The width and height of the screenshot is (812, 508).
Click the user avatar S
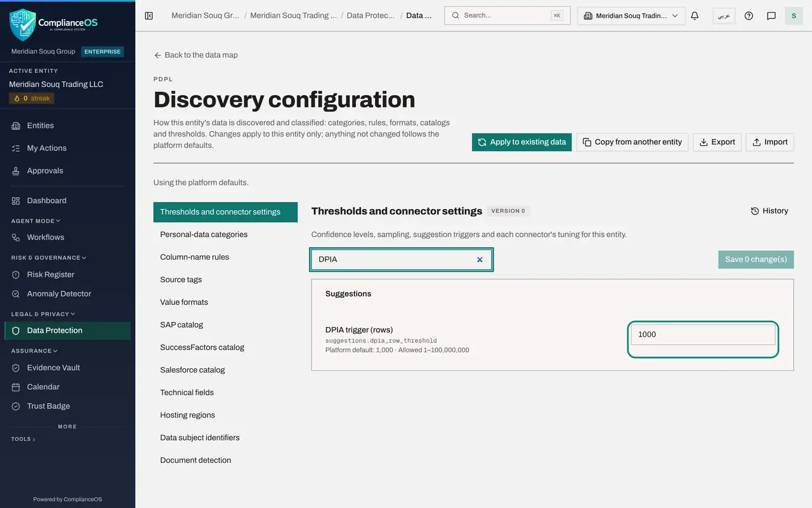(794, 16)
